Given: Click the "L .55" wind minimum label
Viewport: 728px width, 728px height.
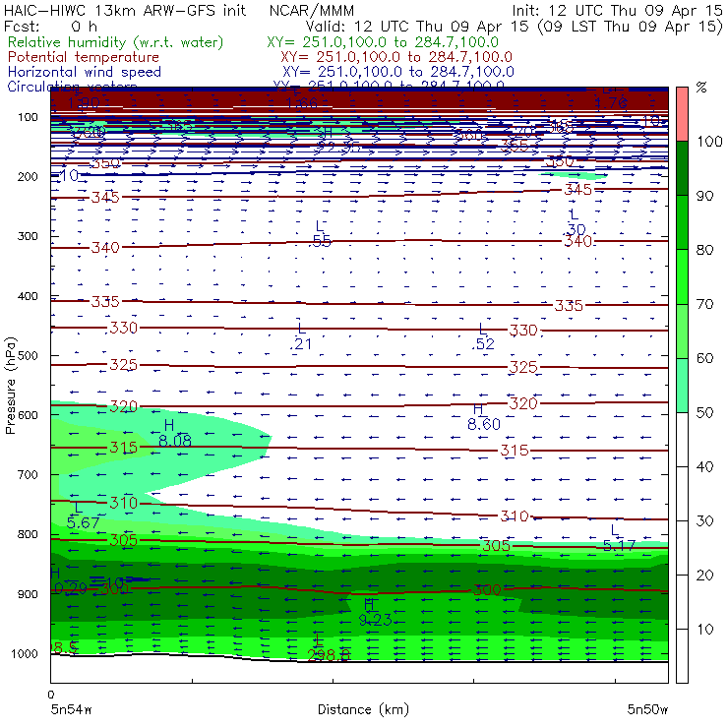Looking at the screenshot, I should [x=320, y=234].
